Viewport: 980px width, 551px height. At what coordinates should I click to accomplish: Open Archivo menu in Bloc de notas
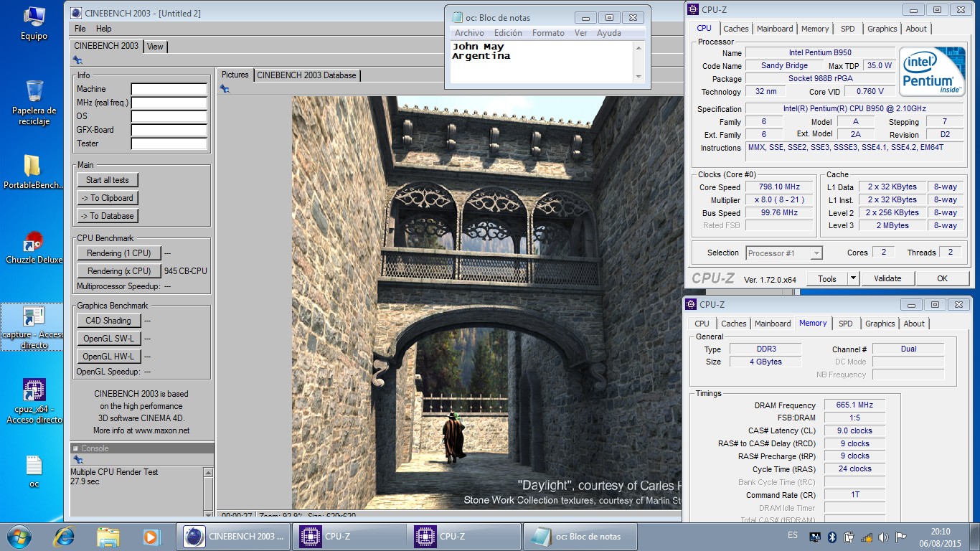(469, 33)
